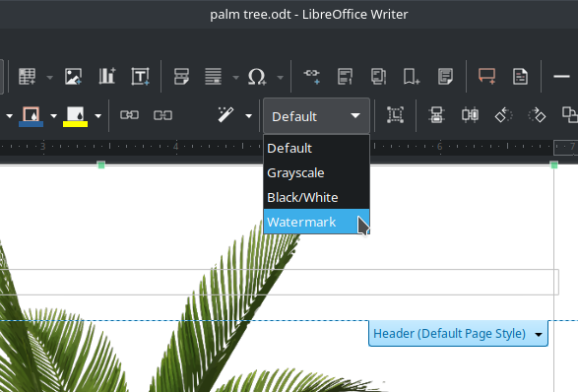
Task: Click the Rotate 90° Left icon
Action: tap(503, 115)
